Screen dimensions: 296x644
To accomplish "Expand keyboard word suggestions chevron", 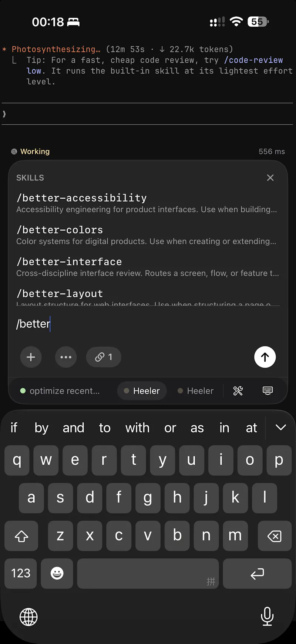I will [281, 428].
